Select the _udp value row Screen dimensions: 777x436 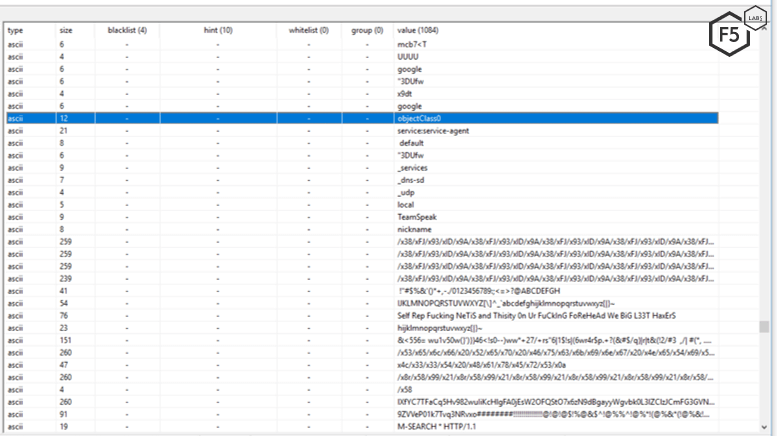pyautogui.click(x=407, y=192)
